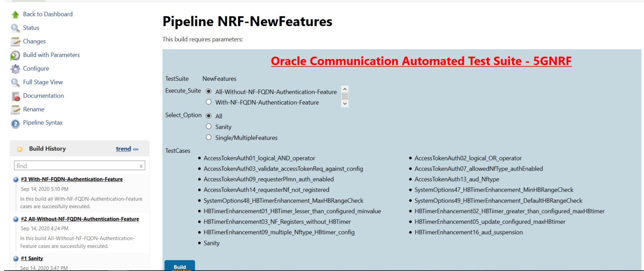Screen dimensions: 644x271
Task: Click AccessTokenAuth13_aud_Nftype test case
Action: pos(457,179)
